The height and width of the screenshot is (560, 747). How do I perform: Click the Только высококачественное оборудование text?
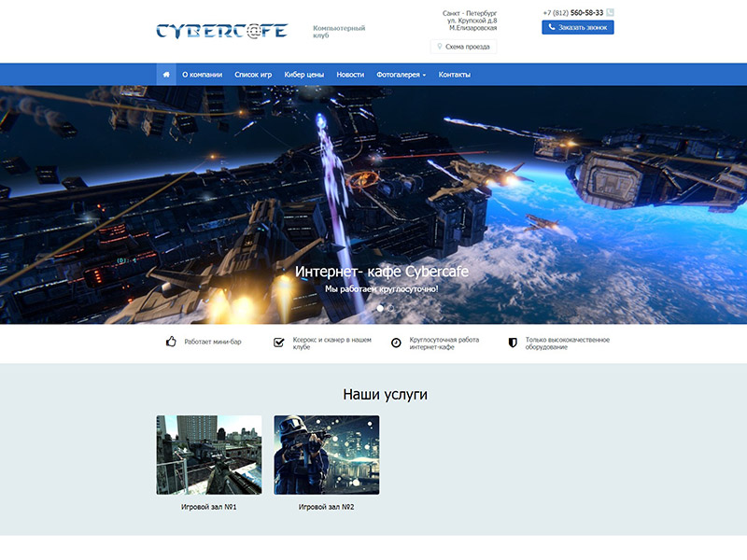(568, 343)
